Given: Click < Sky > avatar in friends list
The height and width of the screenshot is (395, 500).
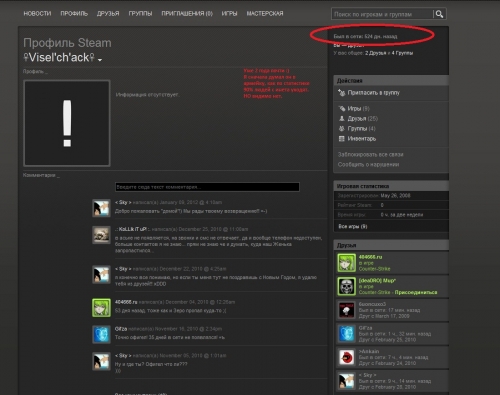Looking at the screenshot, I should [346, 381].
